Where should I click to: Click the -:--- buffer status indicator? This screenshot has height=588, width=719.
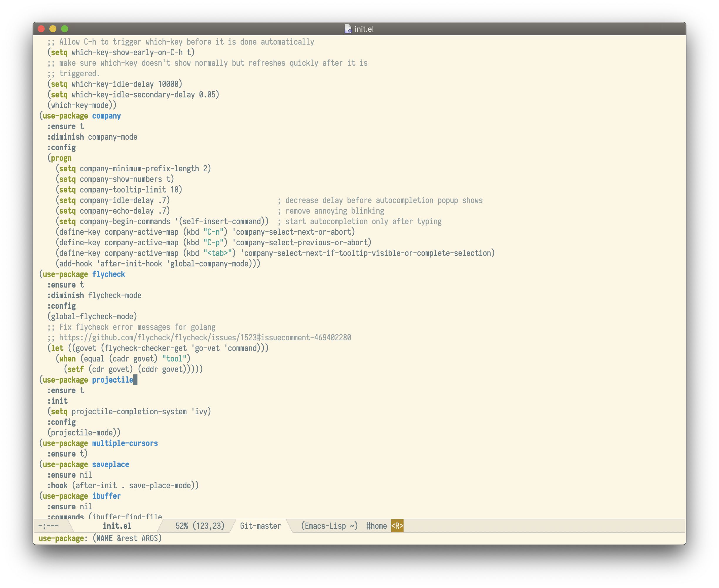[x=48, y=526]
